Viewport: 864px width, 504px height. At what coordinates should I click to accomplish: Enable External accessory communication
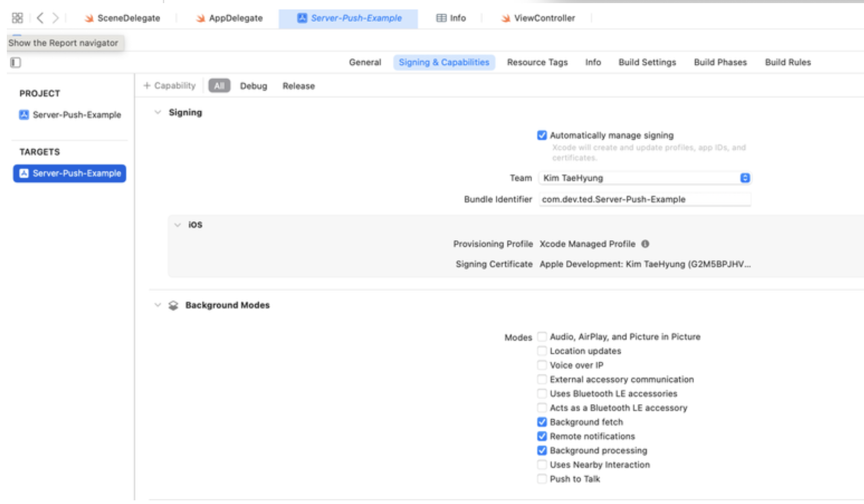click(x=542, y=379)
